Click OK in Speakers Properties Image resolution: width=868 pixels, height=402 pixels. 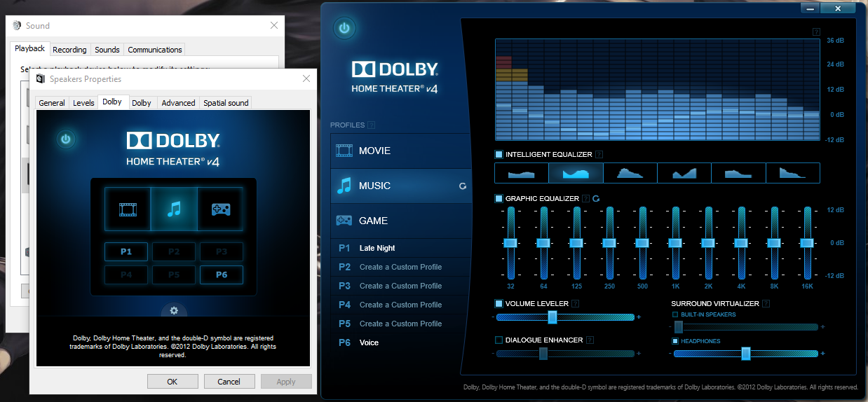[x=172, y=382]
